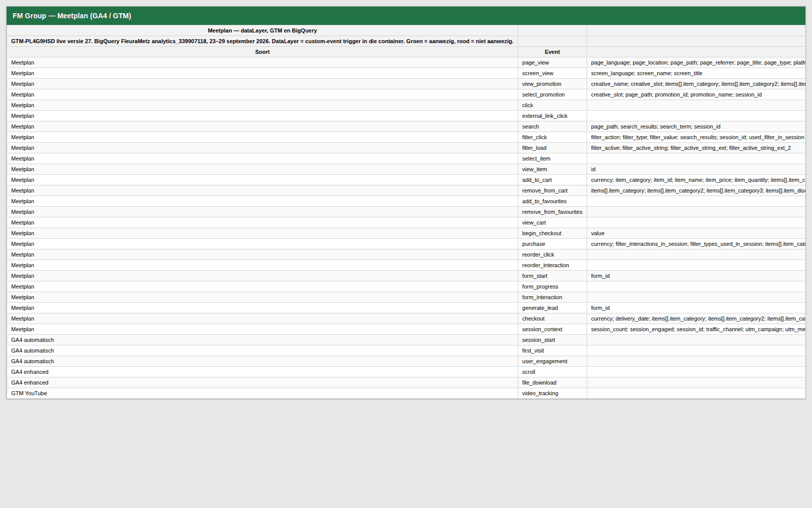Viewport: 812px width, 508px height.
Task: Select parameters cell starting with screen_language
Action: [696, 73]
